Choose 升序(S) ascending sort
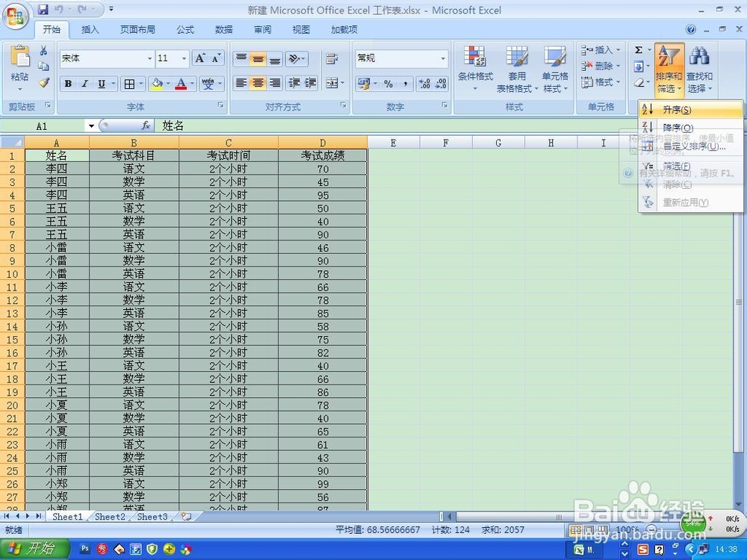This screenshot has width=747, height=560. coord(690,110)
